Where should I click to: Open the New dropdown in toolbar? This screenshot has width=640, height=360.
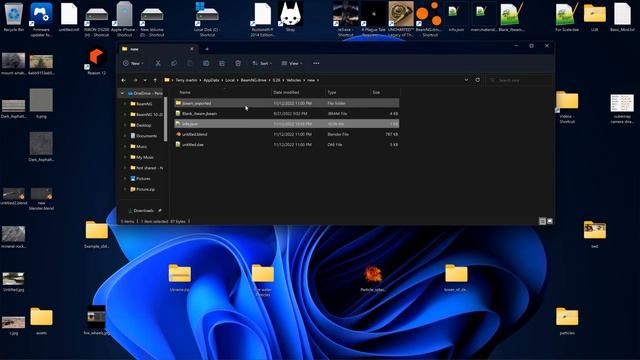coord(133,63)
